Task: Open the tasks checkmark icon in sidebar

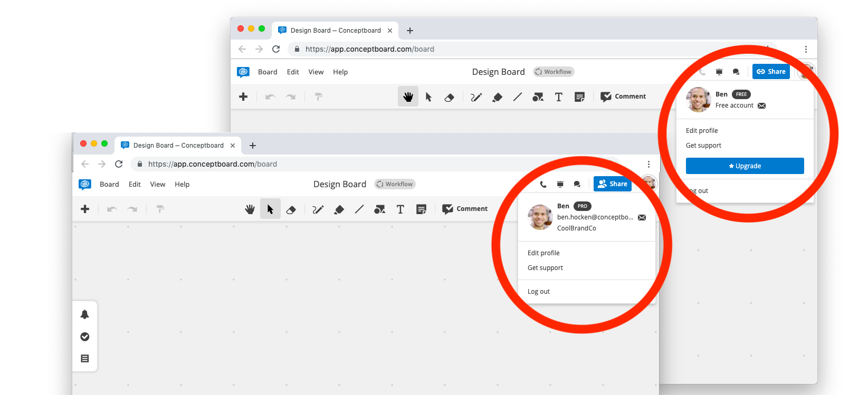Action: 84,336
